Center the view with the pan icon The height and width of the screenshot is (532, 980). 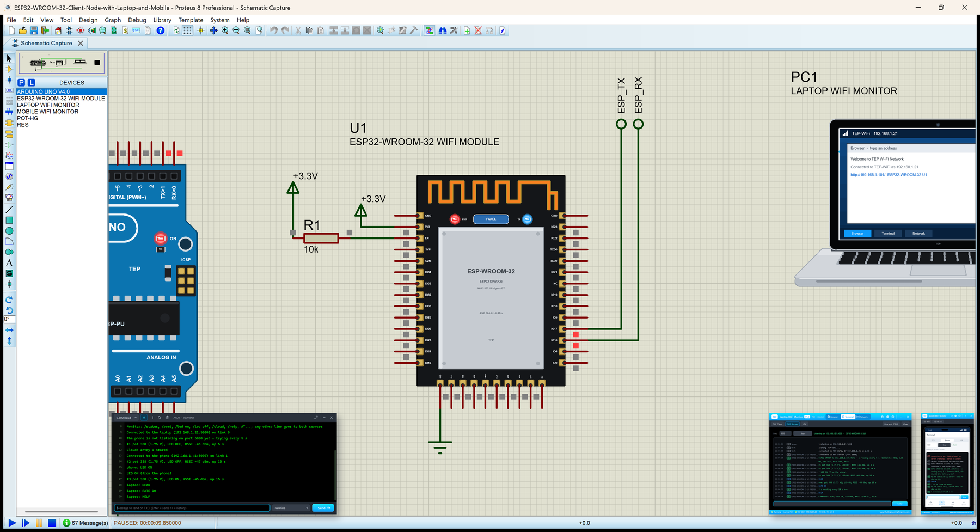(213, 30)
